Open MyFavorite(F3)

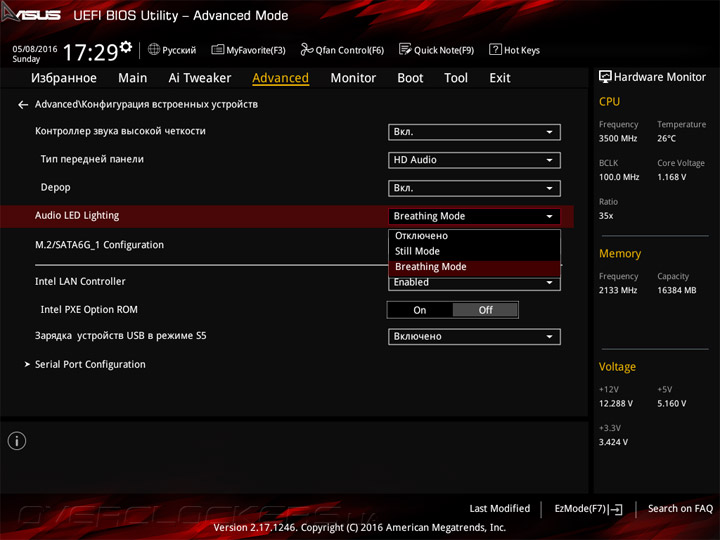(248, 50)
